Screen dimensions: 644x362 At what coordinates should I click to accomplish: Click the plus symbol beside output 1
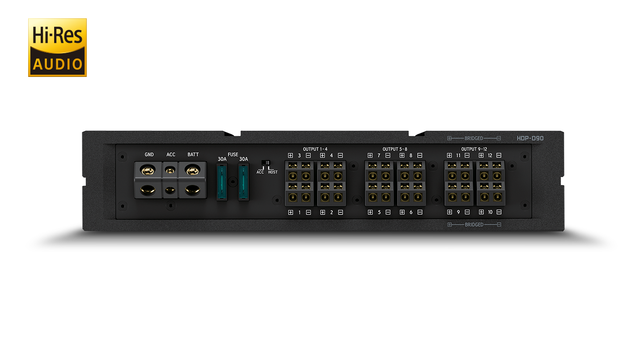click(290, 212)
